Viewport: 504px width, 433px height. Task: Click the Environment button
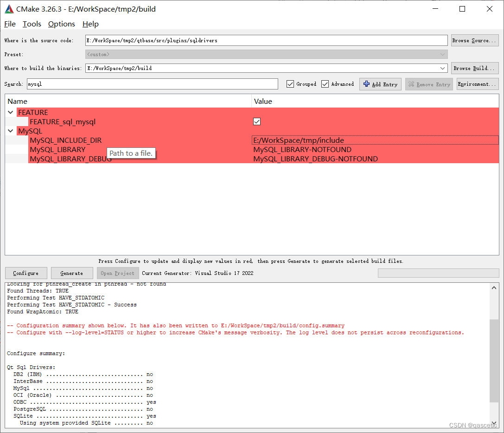click(478, 84)
